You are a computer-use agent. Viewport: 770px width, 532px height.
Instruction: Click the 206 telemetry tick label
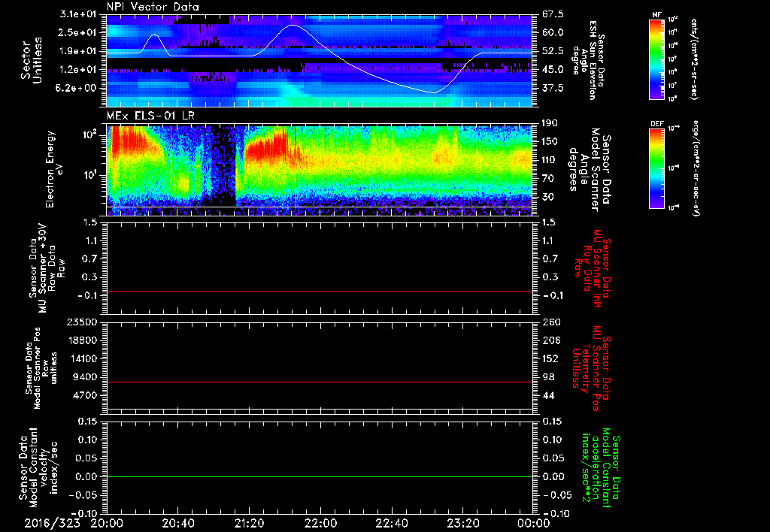click(550, 340)
